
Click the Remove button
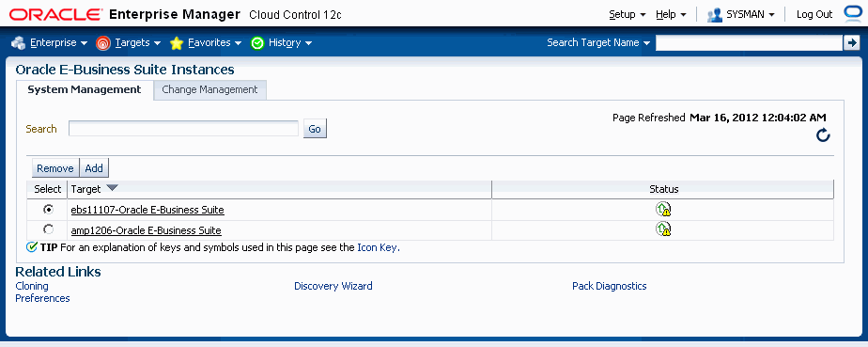(55, 168)
